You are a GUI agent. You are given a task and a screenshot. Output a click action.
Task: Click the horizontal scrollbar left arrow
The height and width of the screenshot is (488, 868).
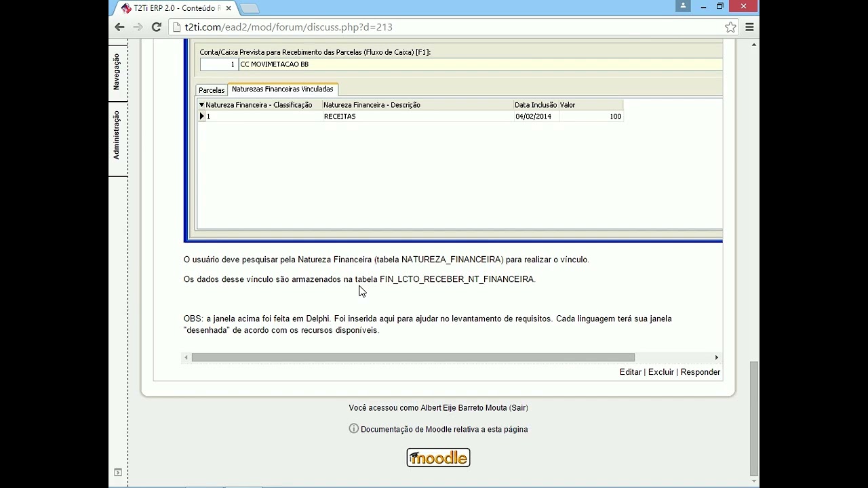(x=186, y=357)
